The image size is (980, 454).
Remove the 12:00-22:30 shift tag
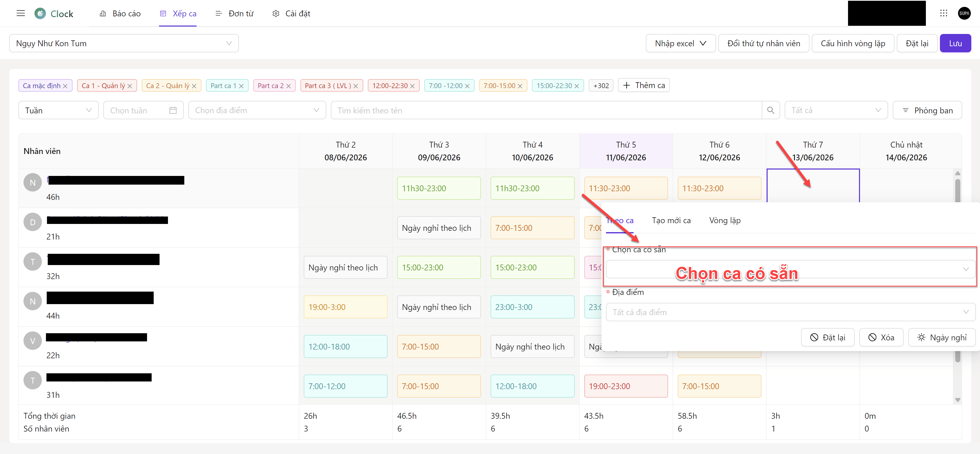tap(412, 86)
